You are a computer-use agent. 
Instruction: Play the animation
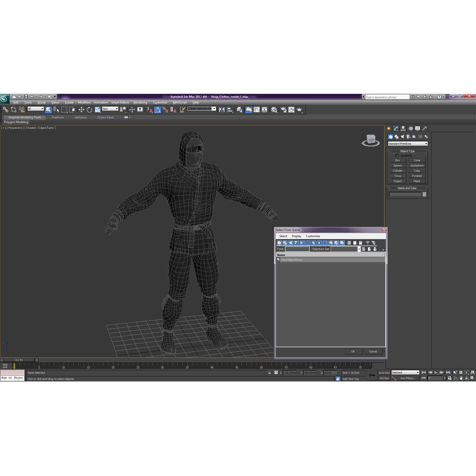click(436, 372)
